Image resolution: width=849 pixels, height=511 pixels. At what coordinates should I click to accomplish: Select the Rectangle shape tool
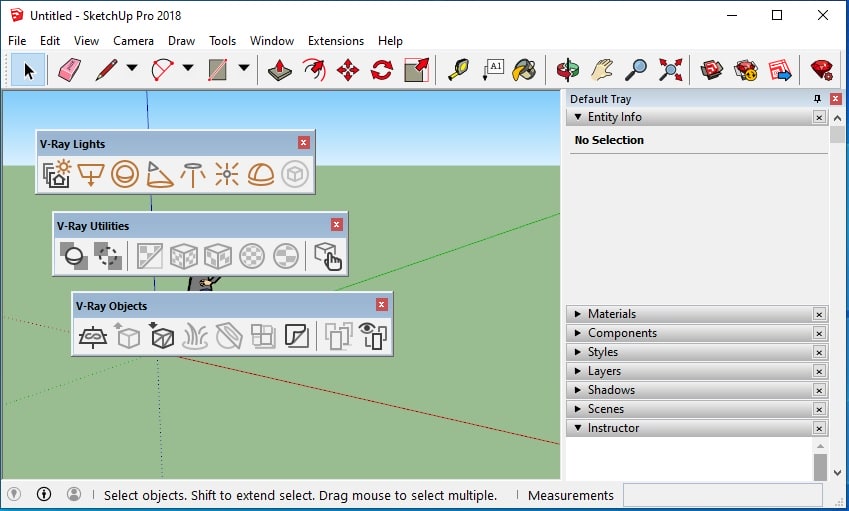tap(218, 70)
